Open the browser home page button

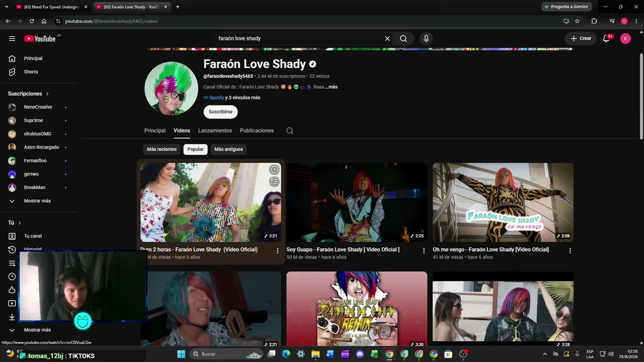pyautogui.click(x=44, y=21)
